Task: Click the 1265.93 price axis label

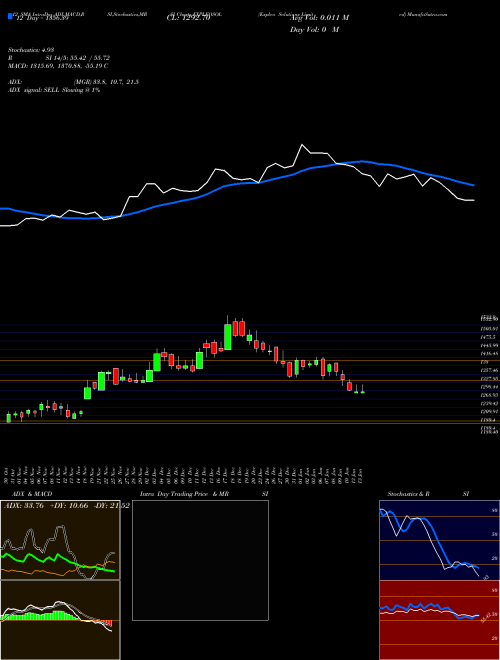Action: (489, 395)
